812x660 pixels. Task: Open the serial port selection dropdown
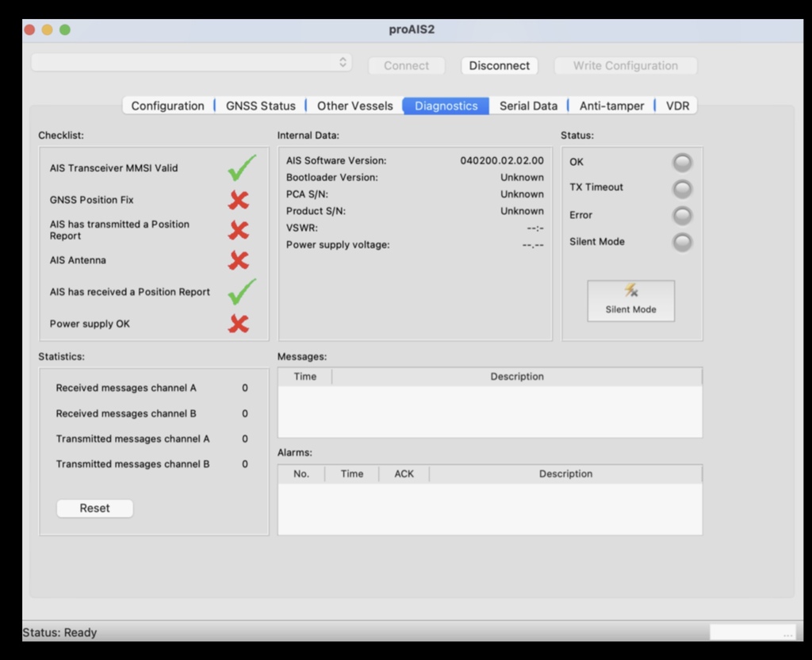[x=192, y=63]
